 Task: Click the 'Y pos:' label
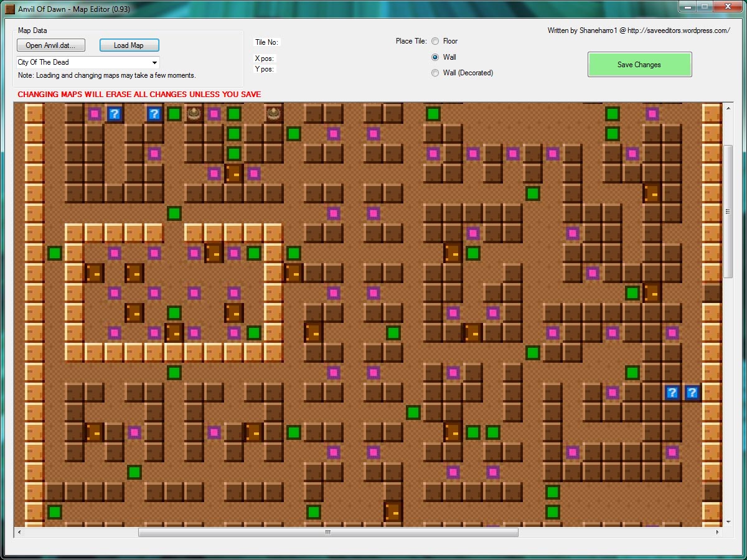[265, 69]
